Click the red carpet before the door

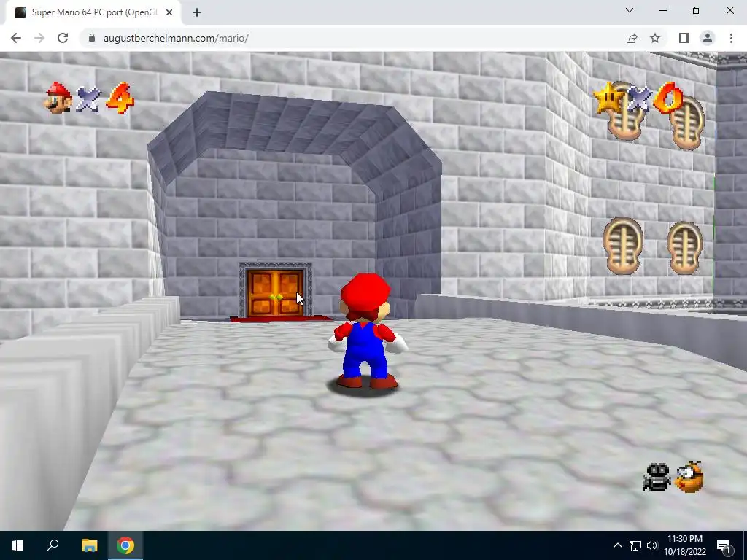(x=281, y=319)
